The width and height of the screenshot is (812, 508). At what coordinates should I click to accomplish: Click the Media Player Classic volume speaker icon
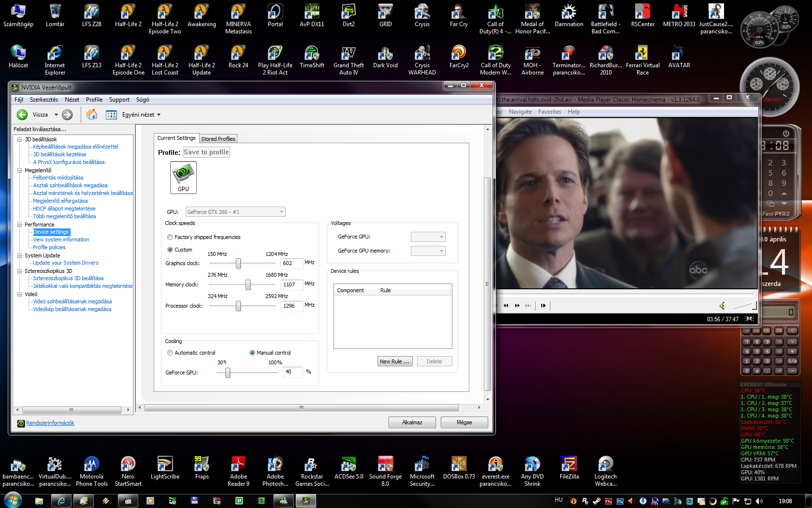[722, 305]
